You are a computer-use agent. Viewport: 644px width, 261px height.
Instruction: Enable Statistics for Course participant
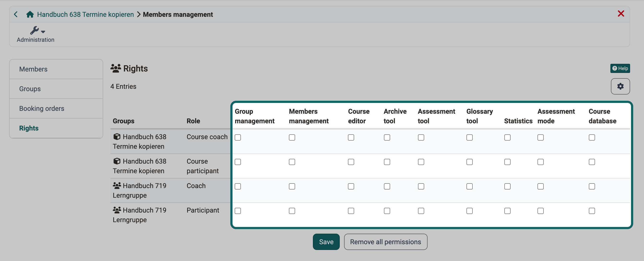pyautogui.click(x=507, y=162)
